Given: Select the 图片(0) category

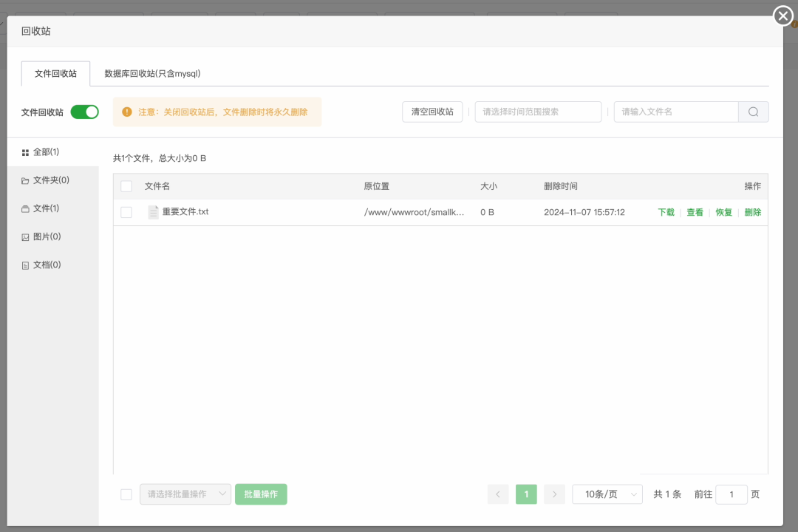Looking at the screenshot, I should point(53,236).
